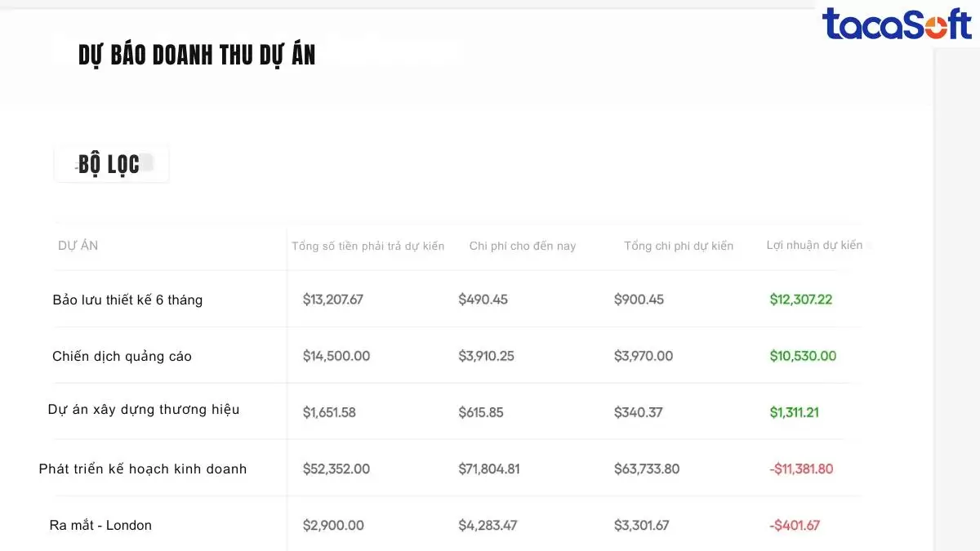This screenshot has width=980, height=551.
Task: Open the Bộ lọc filter button
Action: coord(111,164)
